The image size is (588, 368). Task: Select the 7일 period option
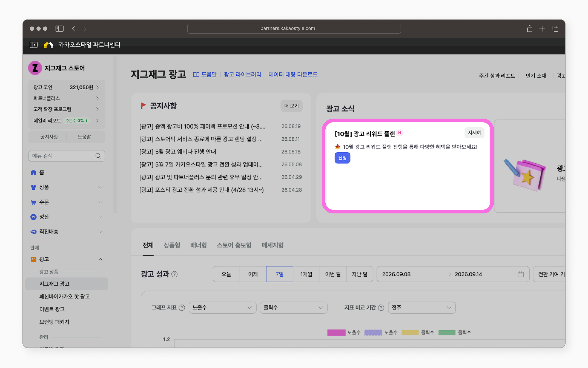point(280,274)
